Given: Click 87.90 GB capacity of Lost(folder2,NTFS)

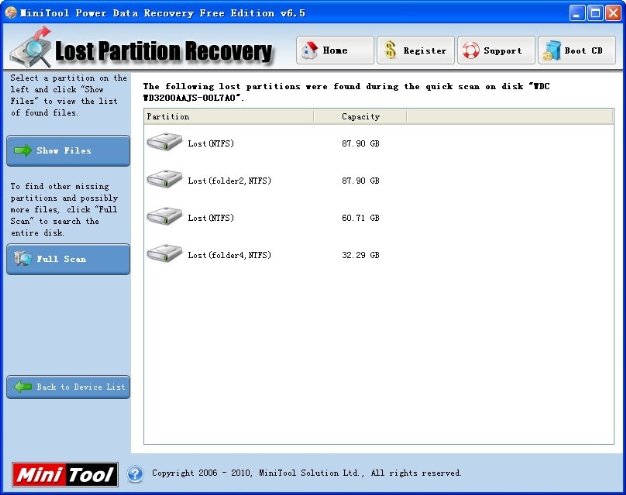Looking at the screenshot, I should pos(361,181).
